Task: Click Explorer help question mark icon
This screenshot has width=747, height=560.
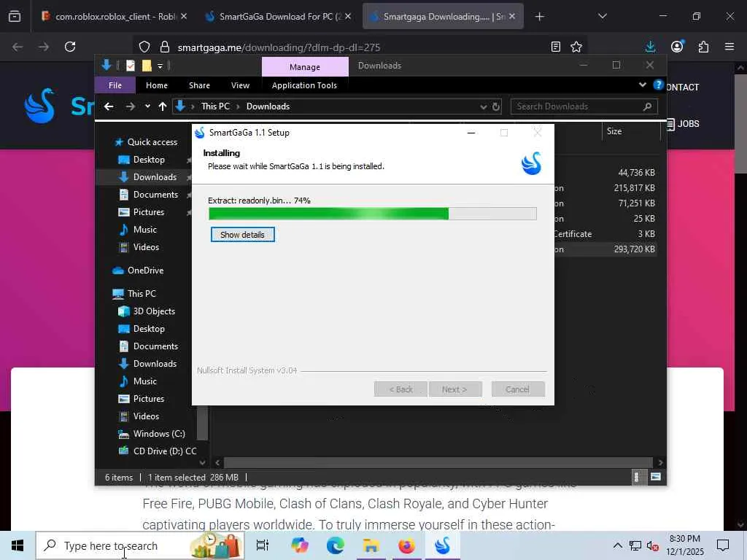Action: click(659, 85)
